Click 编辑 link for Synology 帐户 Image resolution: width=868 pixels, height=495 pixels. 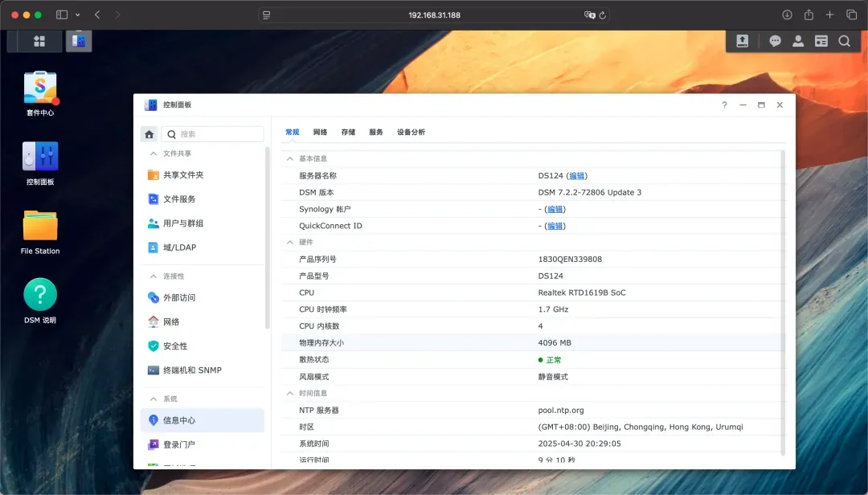[555, 209]
